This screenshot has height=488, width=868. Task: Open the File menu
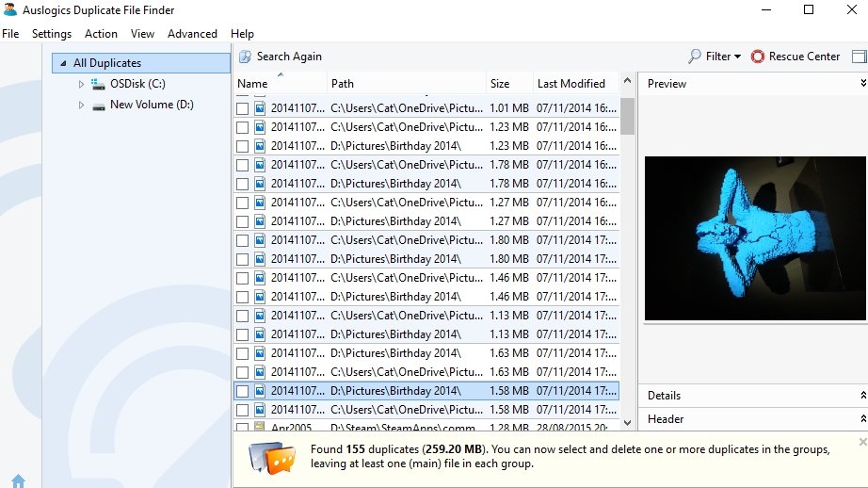(x=10, y=34)
